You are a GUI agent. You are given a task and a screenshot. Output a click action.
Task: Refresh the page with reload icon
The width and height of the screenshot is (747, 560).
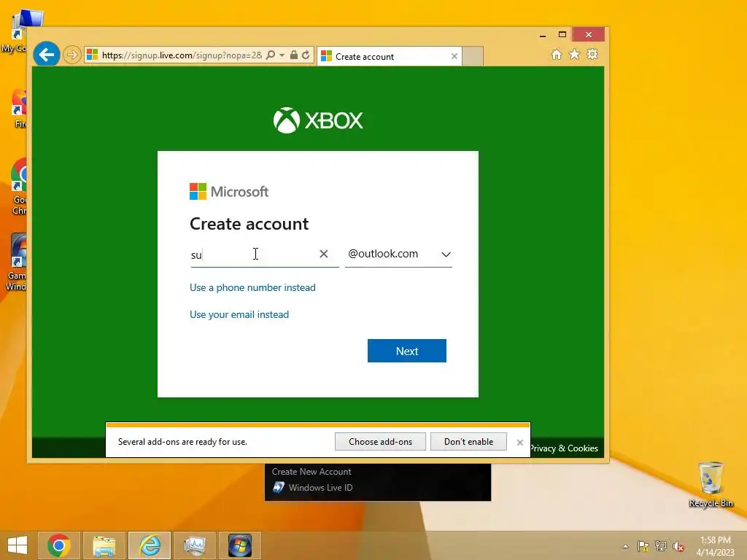point(306,55)
